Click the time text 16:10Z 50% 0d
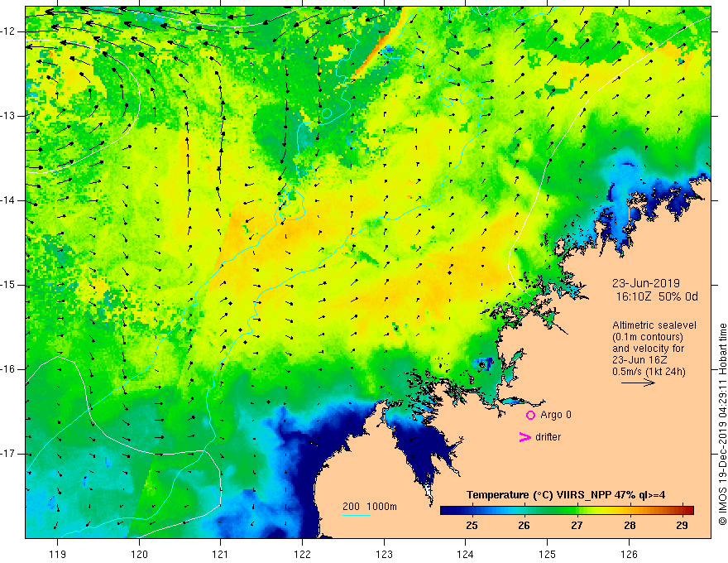This screenshot has width=728, height=563. [x=657, y=296]
